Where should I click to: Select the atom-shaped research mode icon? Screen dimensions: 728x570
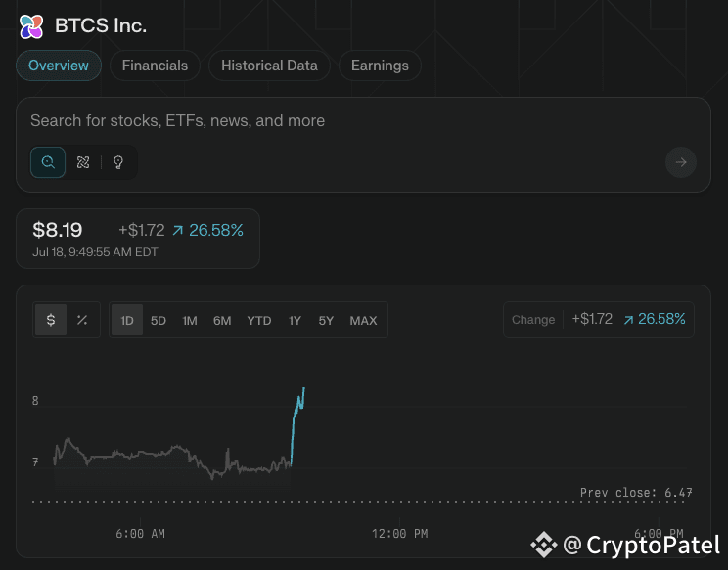[83, 162]
